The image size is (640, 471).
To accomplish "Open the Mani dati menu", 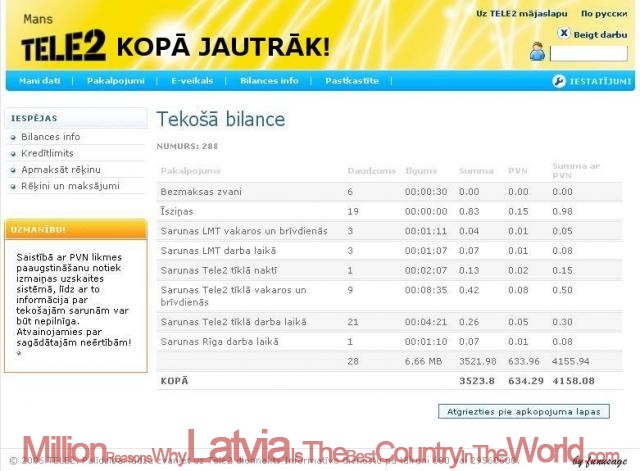I will click(40, 81).
